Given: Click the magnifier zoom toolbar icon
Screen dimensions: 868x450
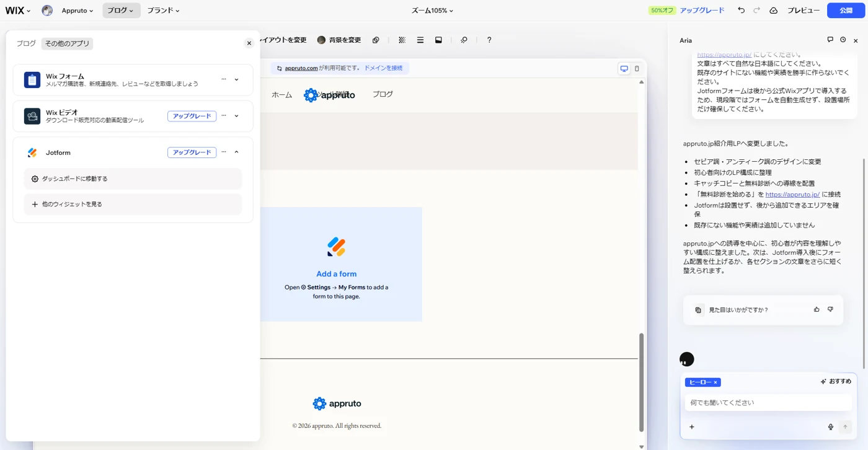Looking at the screenshot, I should (x=464, y=40).
